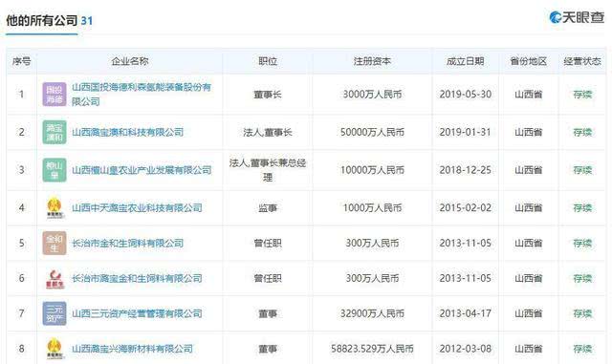The width and height of the screenshot is (612, 364).
Task: Click logo icon of 山西懒山皇农业产业发展有限公司
Action: point(55,170)
